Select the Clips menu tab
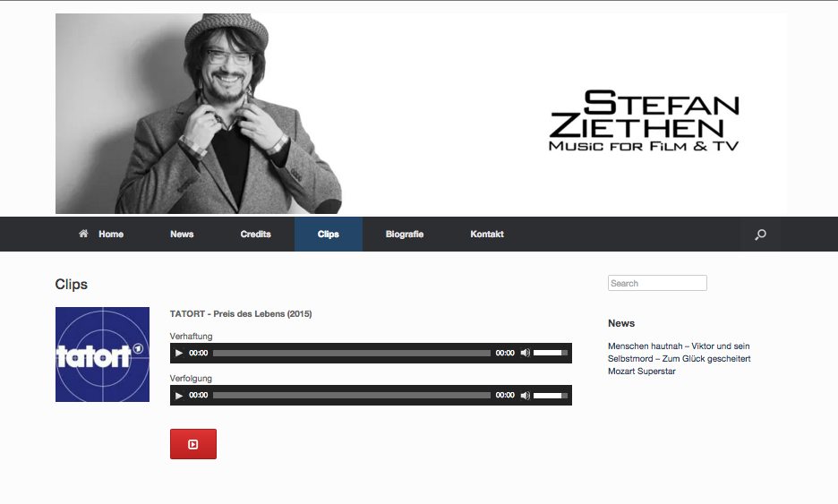The image size is (838, 504). point(329,234)
